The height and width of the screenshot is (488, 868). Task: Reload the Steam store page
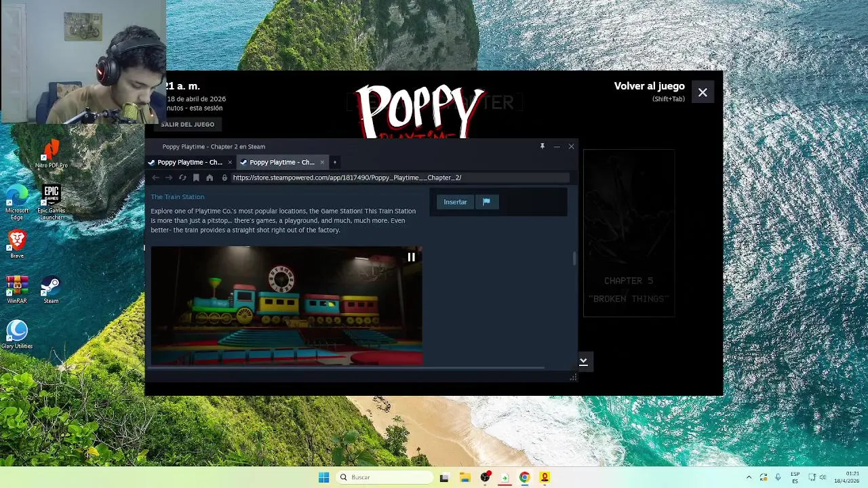[182, 178]
